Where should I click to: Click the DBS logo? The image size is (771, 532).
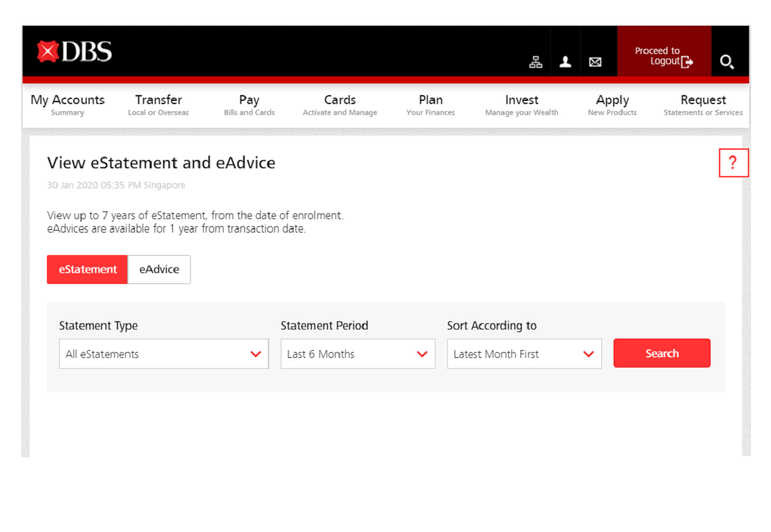tap(75, 51)
